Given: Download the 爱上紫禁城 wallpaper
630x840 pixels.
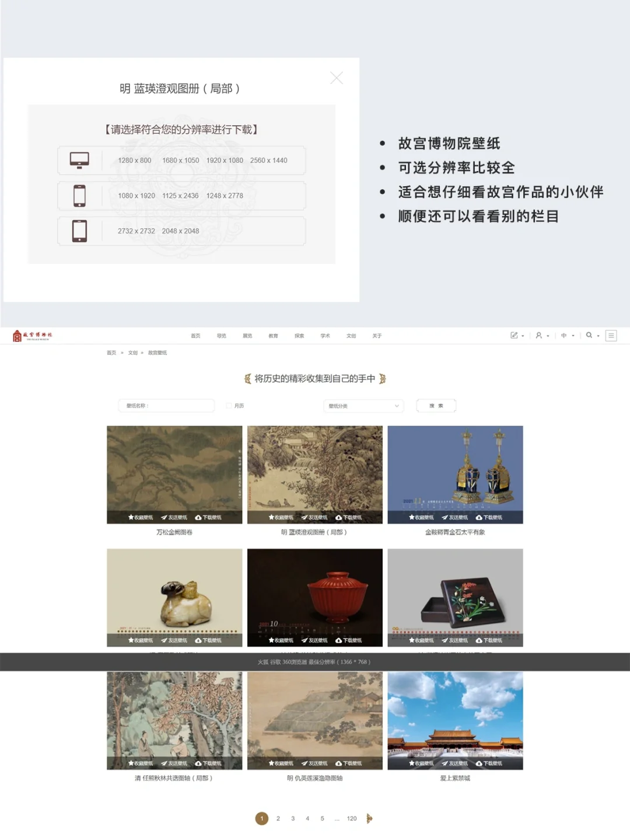Looking at the screenshot, I should click(489, 764).
